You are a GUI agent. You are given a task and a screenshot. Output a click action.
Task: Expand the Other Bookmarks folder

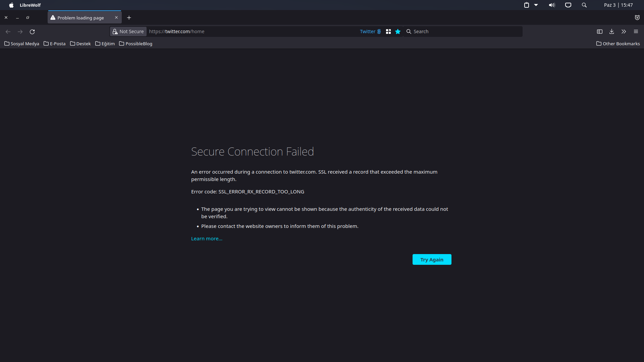click(618, 44)
